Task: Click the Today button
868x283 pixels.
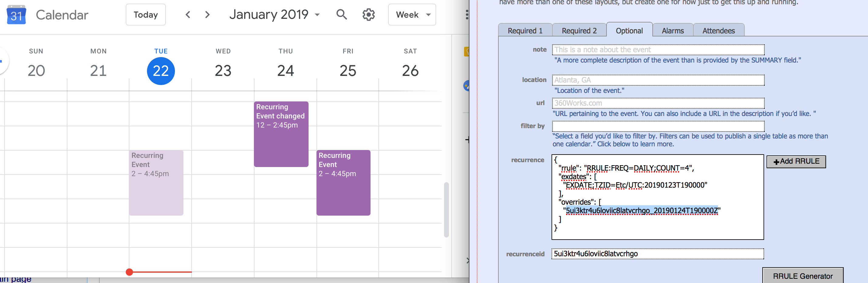Action: pyautogui.click(x=145, y=15)
